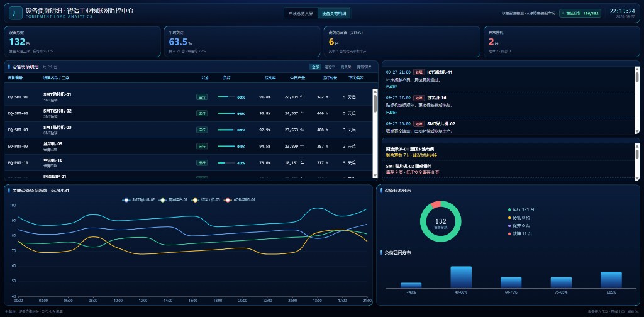Click the 132 台 total devices card
The image size is (644, 317).
pos(82,42)
